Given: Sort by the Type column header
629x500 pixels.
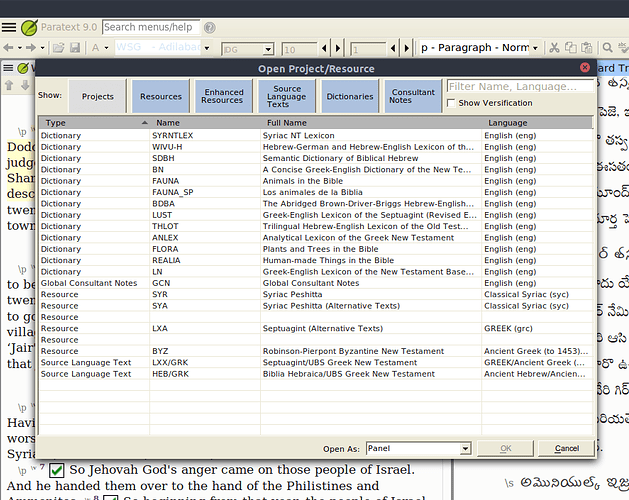Looking at the screenshot, I should (94, 123).
